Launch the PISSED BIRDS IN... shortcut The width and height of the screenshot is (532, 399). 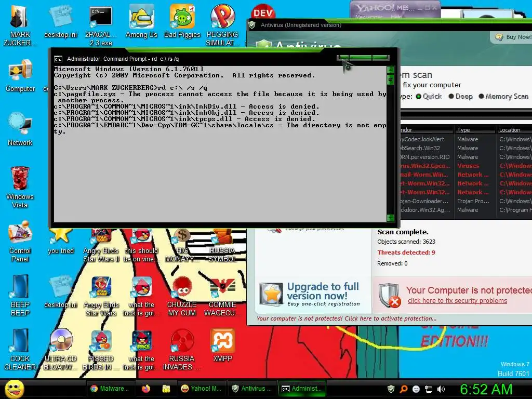tap(101, 350)
